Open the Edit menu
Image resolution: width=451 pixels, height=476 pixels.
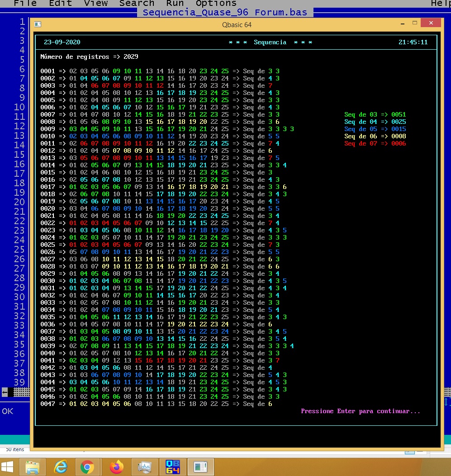[60, 3]
